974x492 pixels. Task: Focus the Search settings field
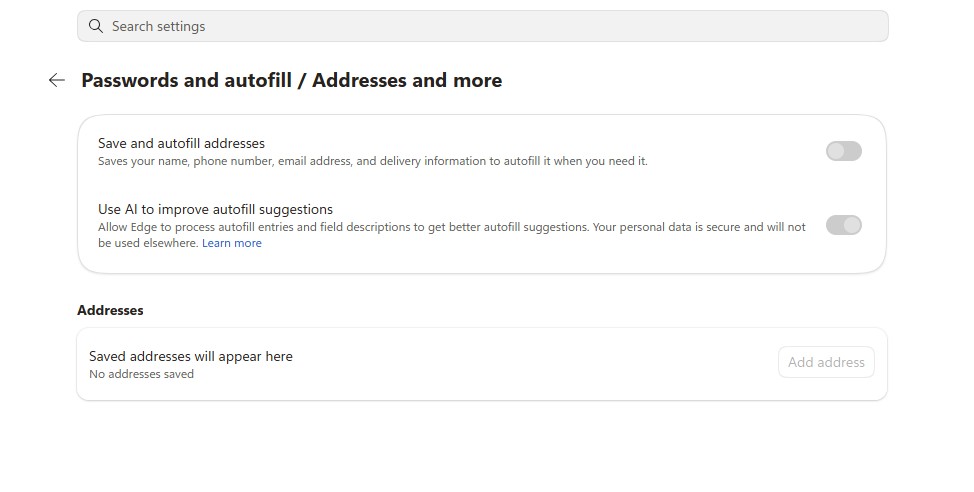pyautogui.click(x=483, y=26)
